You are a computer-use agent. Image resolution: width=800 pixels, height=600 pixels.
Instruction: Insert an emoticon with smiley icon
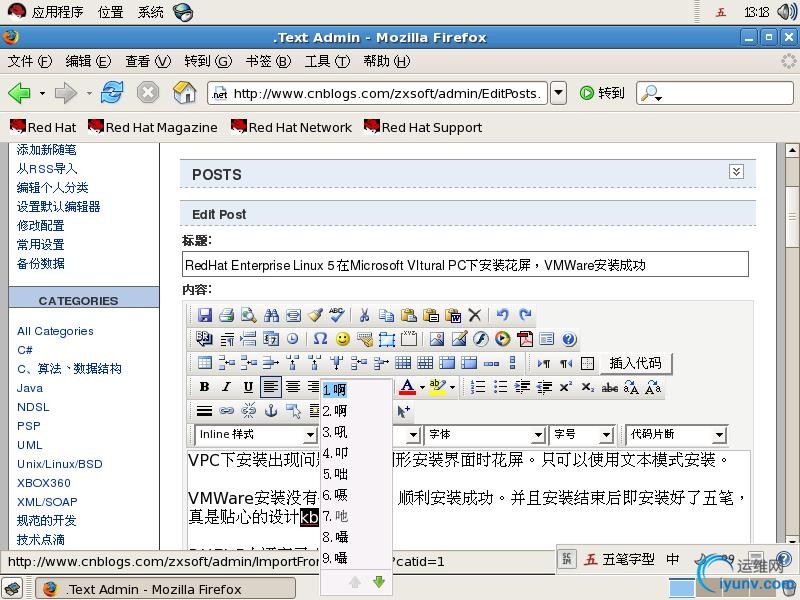pyautogui.click(x=343, y=339)
